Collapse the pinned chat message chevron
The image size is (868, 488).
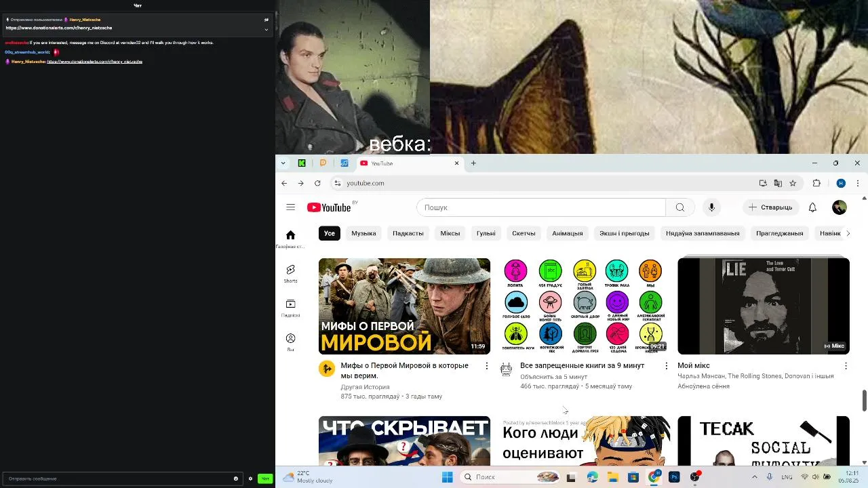(x=266, y=29)
